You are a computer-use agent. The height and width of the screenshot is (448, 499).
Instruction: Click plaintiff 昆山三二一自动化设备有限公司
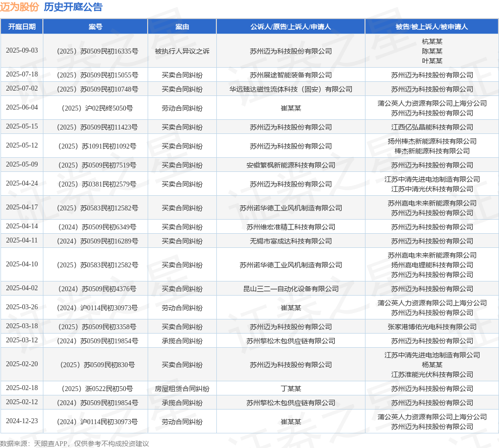(x=290, y=289)
